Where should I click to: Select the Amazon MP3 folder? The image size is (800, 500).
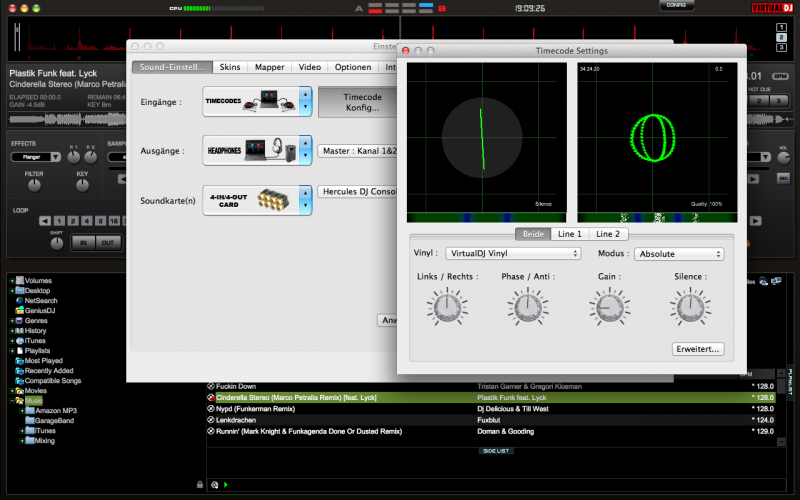pyautogui.click(x=51, y=411)
